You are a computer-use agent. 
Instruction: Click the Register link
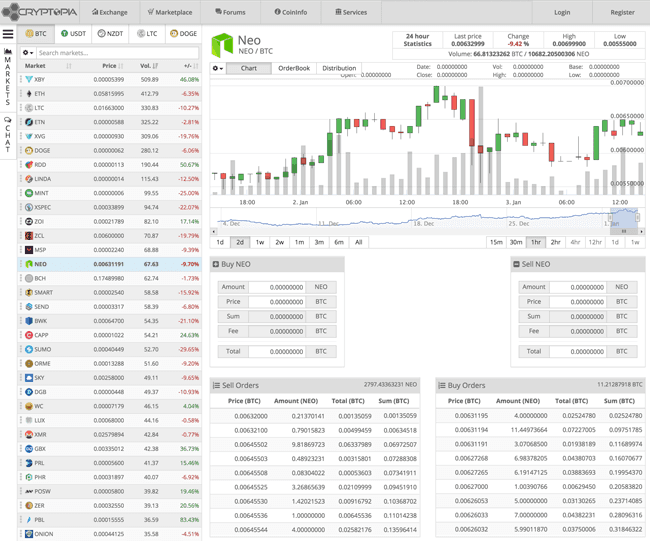tap(622, 12)
